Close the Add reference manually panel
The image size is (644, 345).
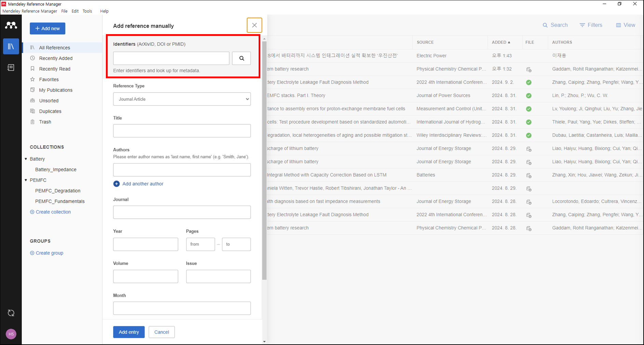pos(255,25)
